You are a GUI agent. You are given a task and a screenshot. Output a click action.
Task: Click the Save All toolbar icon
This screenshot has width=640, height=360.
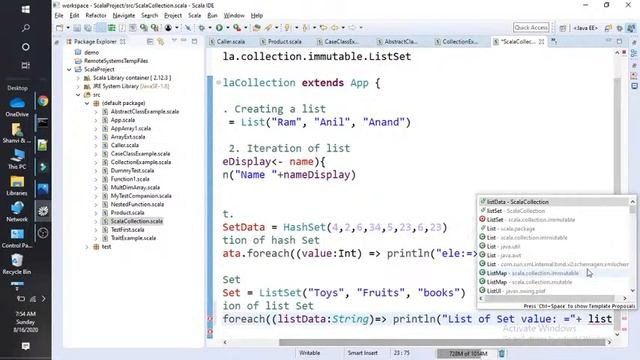pyautogui.click(x=87, y=28)
